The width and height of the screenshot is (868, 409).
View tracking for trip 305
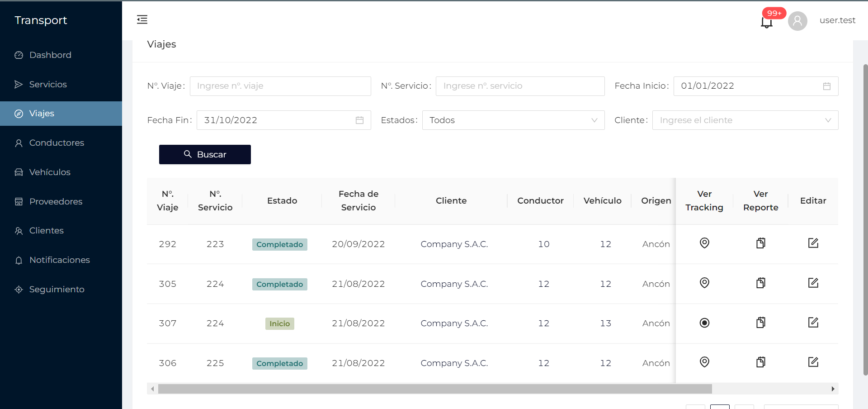pos(704,283)
